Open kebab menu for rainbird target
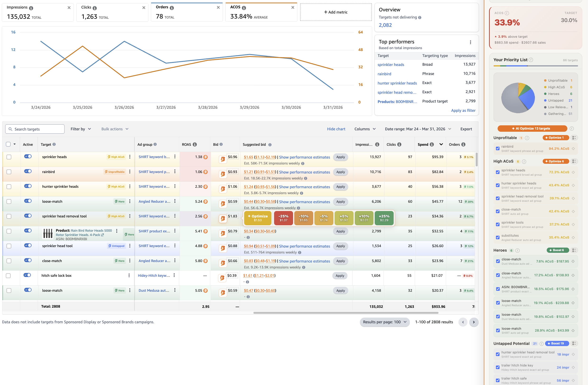The width and height of the screenshot is (588, 385). pyautogui.click(x=130, y=172)
